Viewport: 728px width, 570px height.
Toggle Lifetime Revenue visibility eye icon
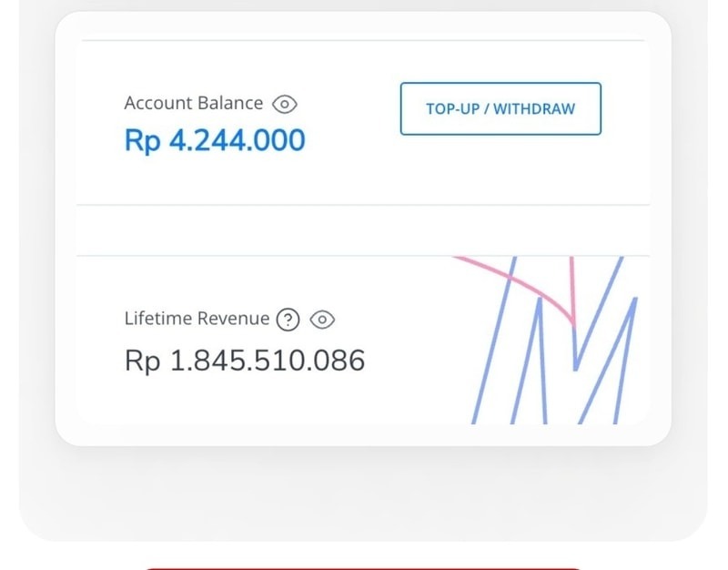pos(323,320)
